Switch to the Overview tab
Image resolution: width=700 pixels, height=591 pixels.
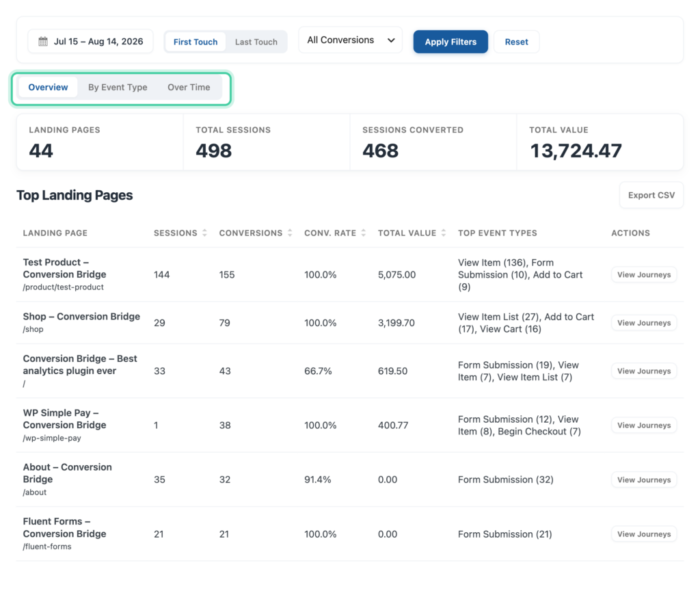49,87
